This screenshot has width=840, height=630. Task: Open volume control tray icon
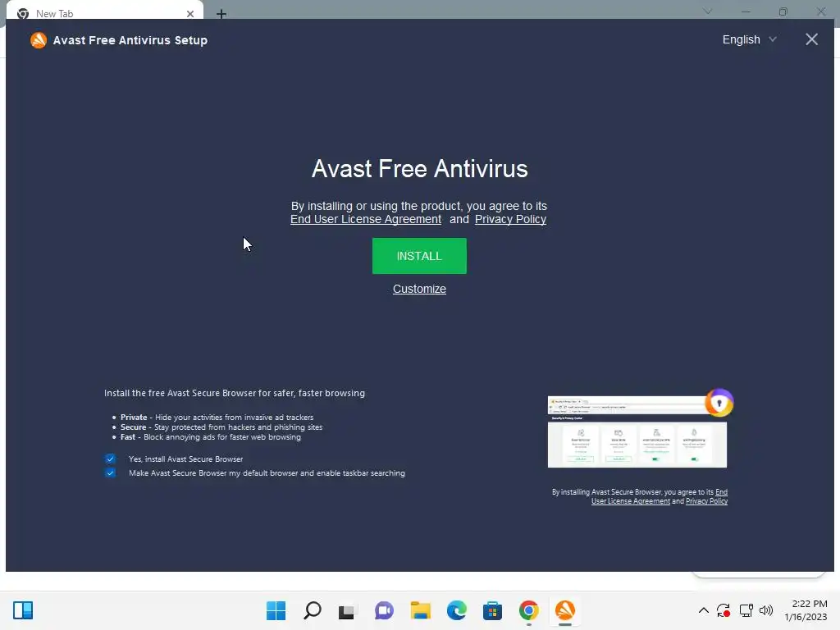coord(766,610)
